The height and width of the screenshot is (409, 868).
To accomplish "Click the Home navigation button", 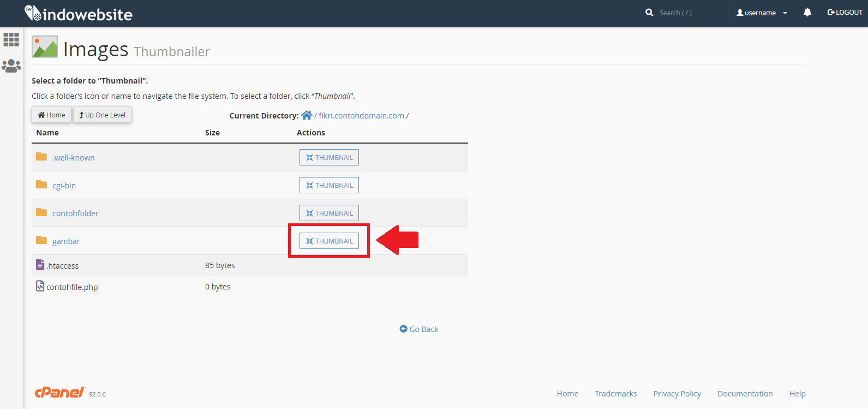I will pos(51,115).
